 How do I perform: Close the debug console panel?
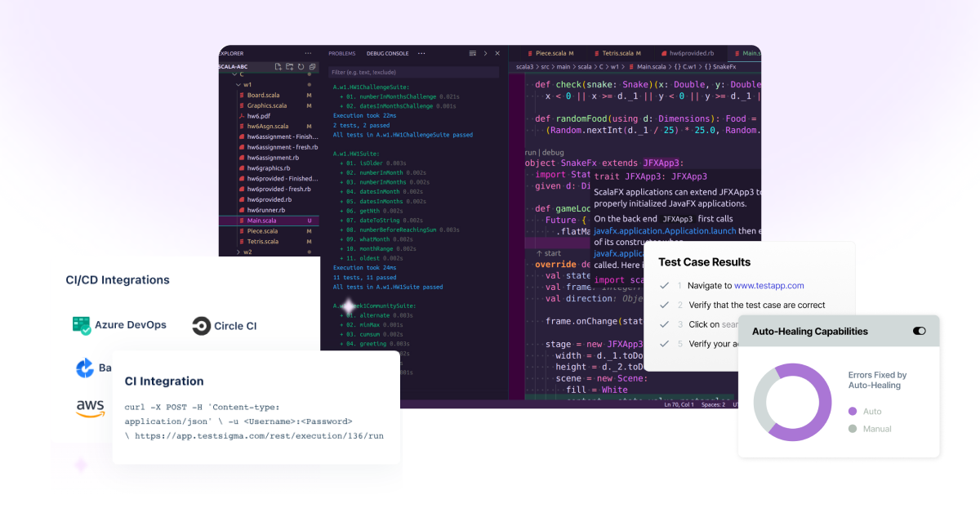[497, 53]
